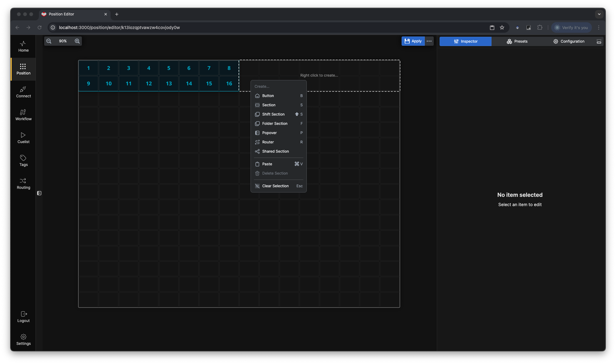Open the browser extensions puzzle icon
Viewport: 616px width, 364px height.
click(x=540, y=28)
